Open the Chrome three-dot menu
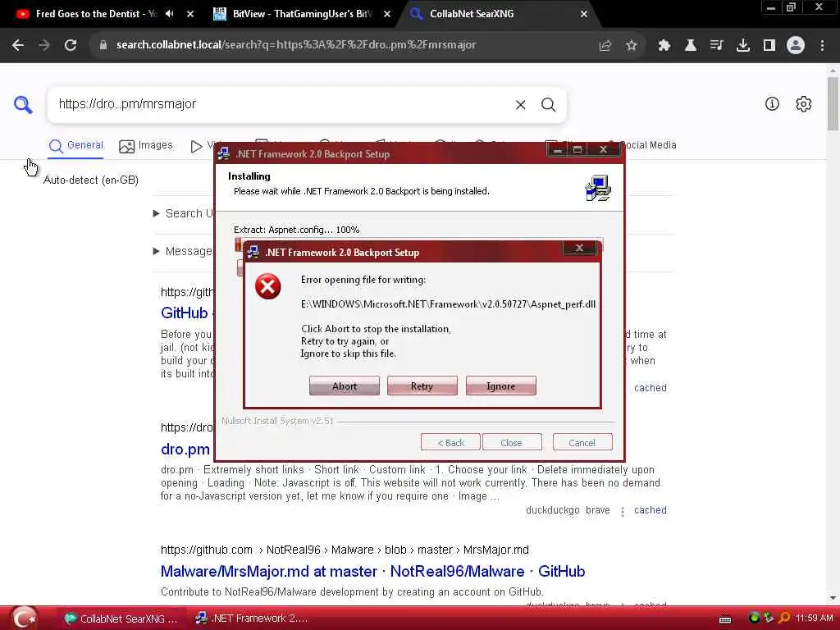 pyautogui.click(x=822, y=46)
